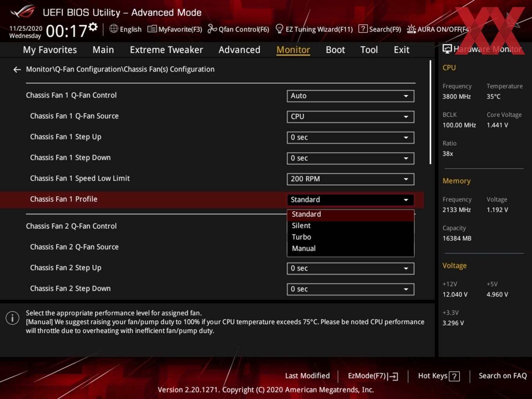Click memory capacity 16384 MB value
Viewport: 532px width, 399px height.
pos(457,238)
